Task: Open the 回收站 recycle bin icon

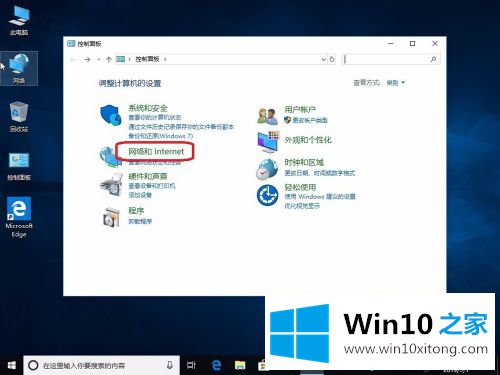Action: click(x=19, y=117)
